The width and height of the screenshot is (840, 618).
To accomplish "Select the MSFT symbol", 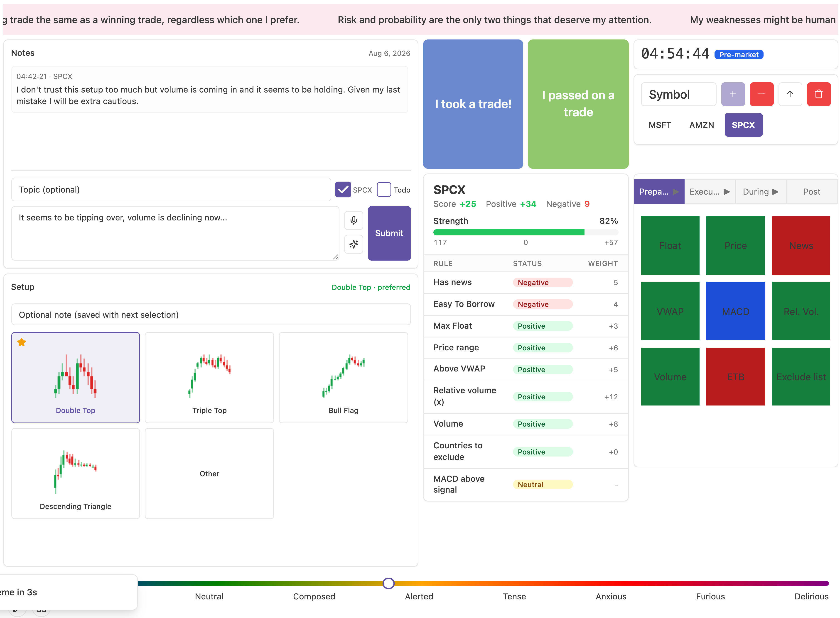I will click(x=660, y=125).
